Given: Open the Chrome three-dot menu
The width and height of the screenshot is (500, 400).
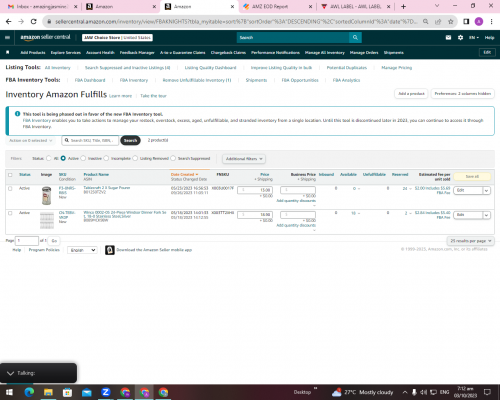Looking at the screenshot, I should [491, 21].
